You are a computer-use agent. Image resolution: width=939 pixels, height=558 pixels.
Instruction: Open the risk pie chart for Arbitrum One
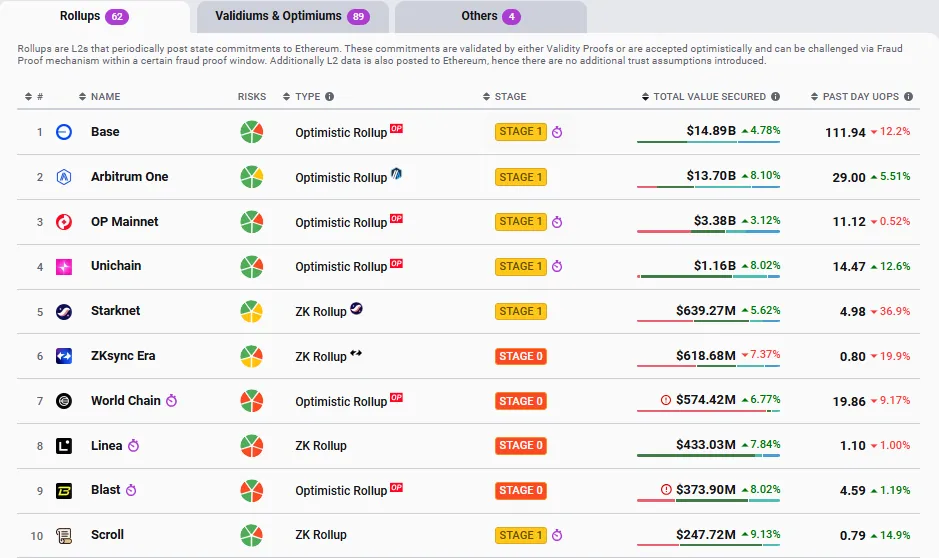(x=252, y=177)
